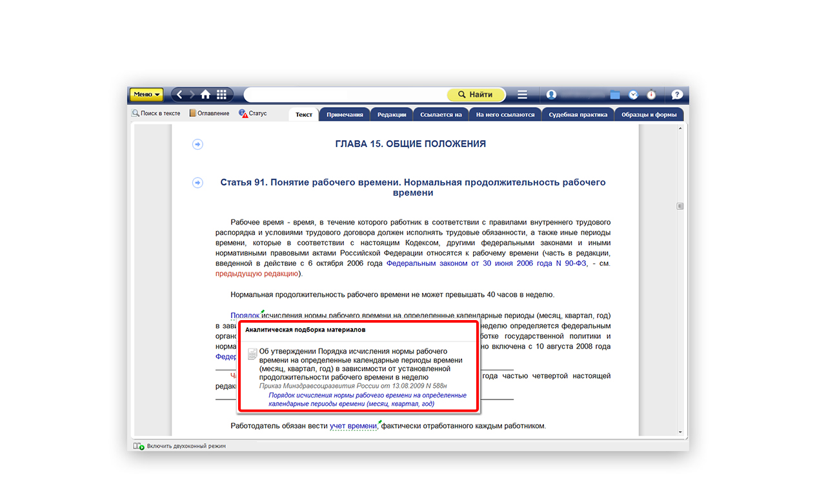Image resolution: width=817 pixels, height=504 pixels.
Task: Switch to the Судебная практика tab
Action: 578,114
